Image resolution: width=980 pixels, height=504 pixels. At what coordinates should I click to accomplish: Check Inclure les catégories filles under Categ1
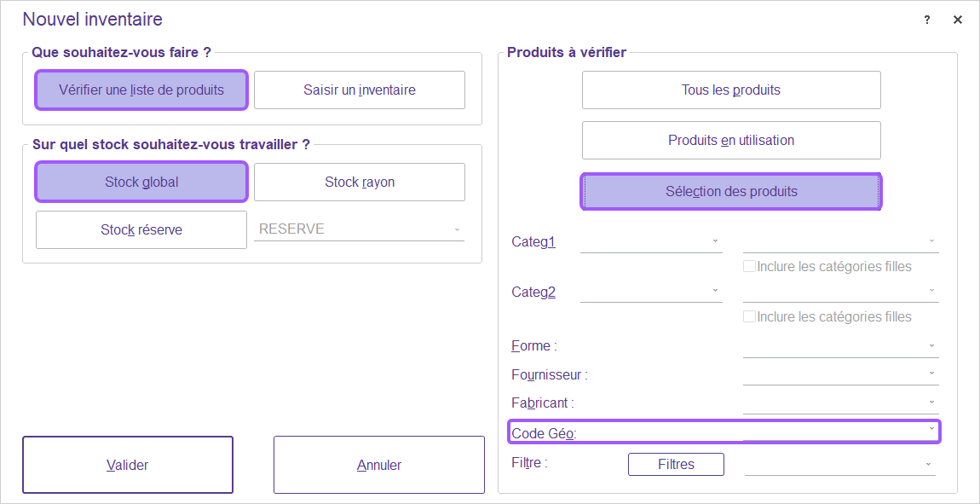750,267
